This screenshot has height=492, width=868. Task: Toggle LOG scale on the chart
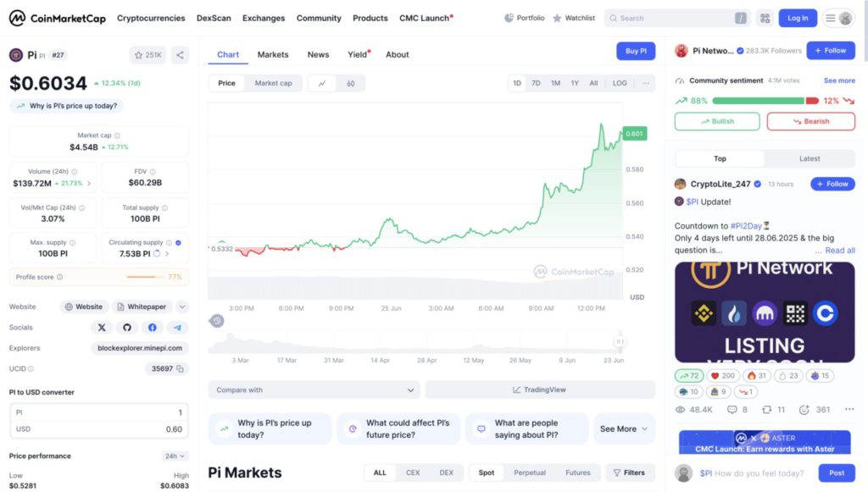click(620, 83)
